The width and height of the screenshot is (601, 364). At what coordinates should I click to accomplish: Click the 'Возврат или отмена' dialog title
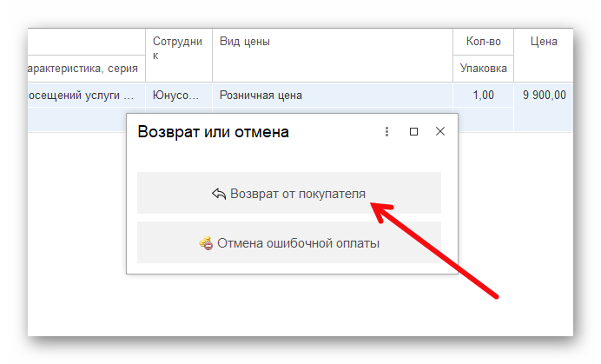tap(213, 131)
